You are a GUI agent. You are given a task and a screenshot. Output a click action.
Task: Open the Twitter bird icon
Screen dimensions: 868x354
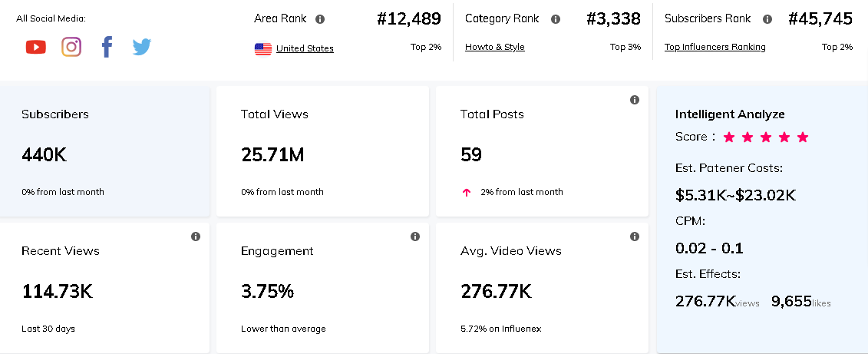142,48
